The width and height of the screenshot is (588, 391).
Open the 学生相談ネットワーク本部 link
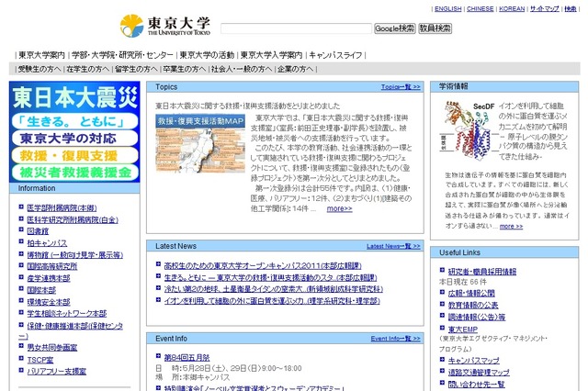(67, 314)
